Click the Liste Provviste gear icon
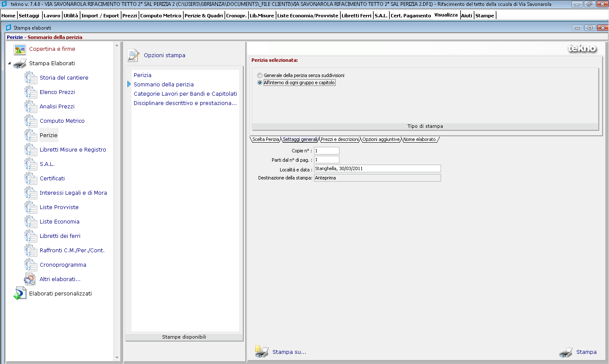 click(30, 207)
